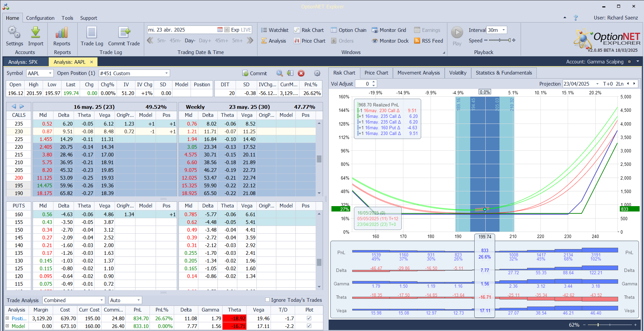Click the red delete position icon
Viewport: 644px width, 331px height.
point(301,73)
